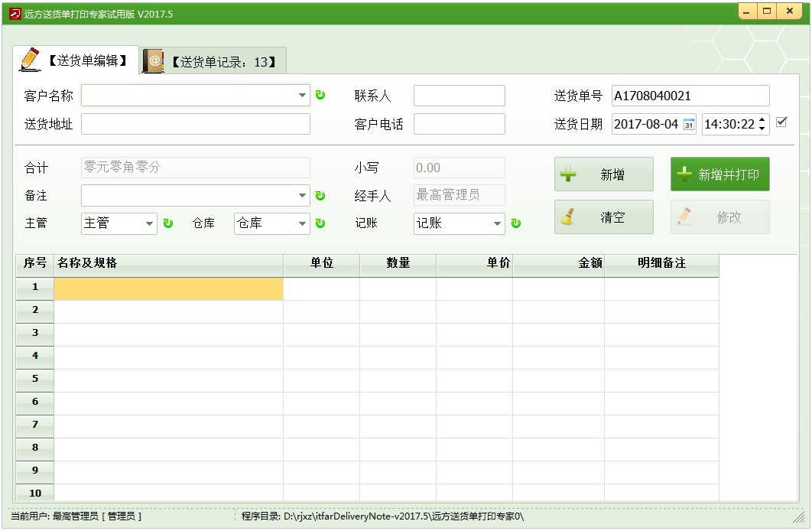Click refresh icon next to 仓库 dropdown

pos(320,223)
